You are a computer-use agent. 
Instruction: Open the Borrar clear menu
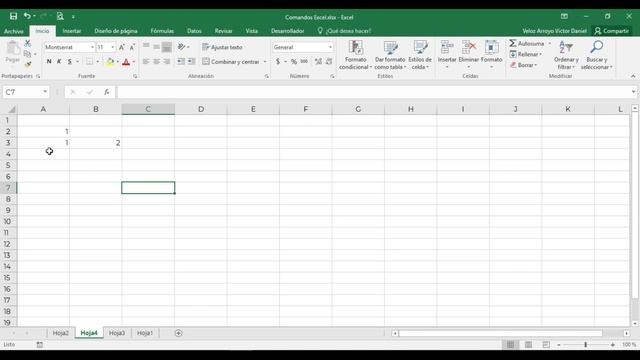[523, 65]
